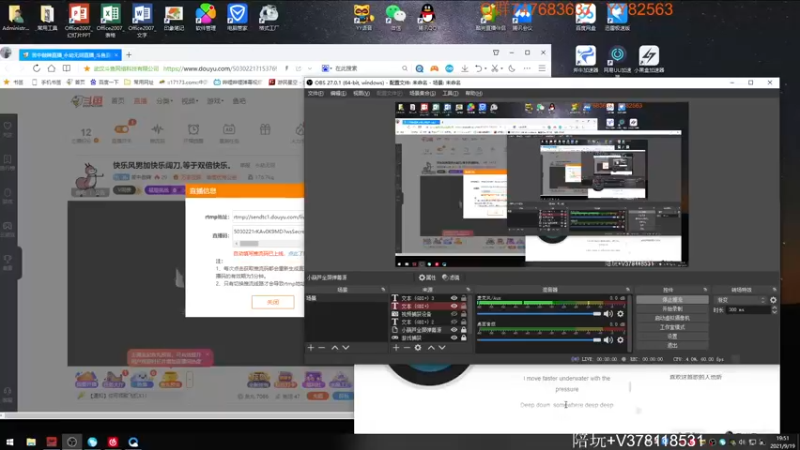Viewport: 800px width, 450px height.
Task: Click the browser home icon
Action: (x=52, y=68)
